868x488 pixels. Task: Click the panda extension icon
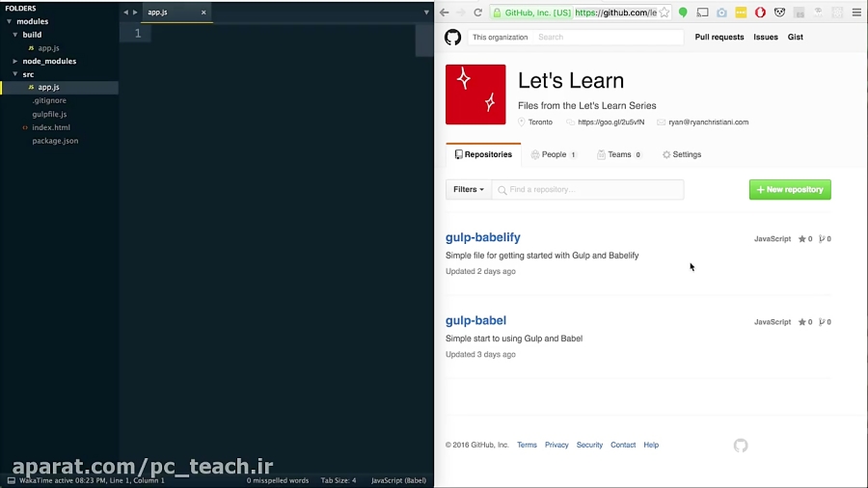coord(779,13)
